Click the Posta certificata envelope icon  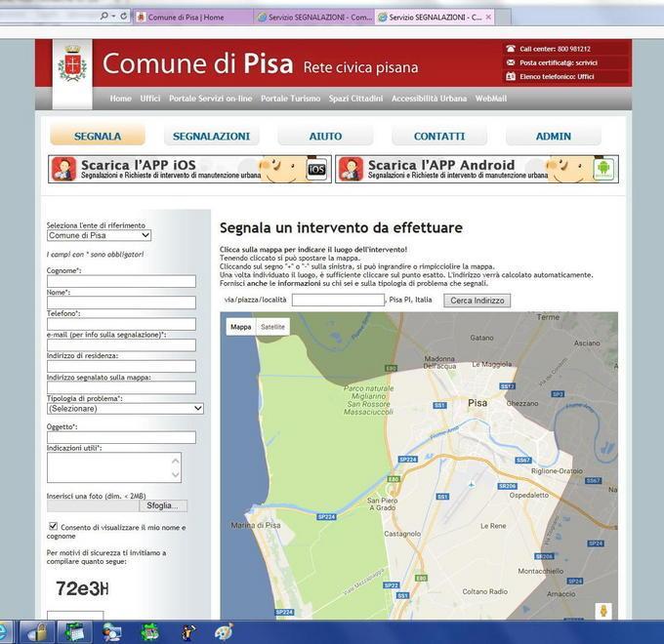click(511, 62)
